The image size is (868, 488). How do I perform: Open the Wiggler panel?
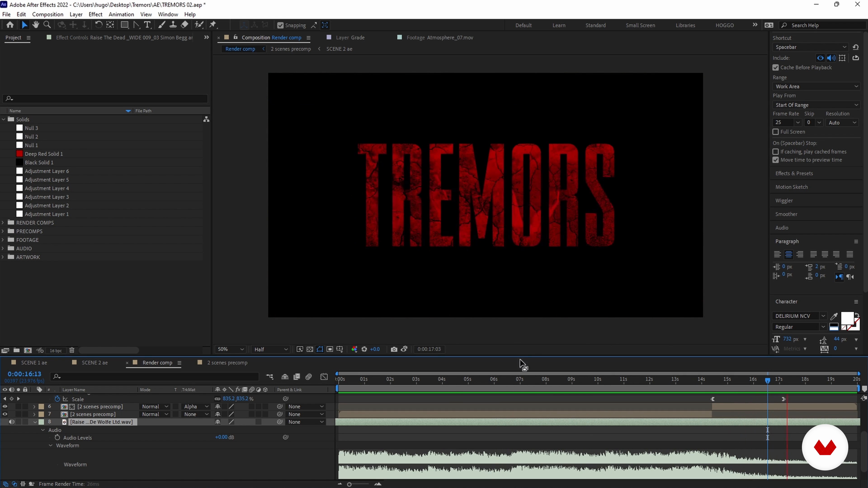784,201
